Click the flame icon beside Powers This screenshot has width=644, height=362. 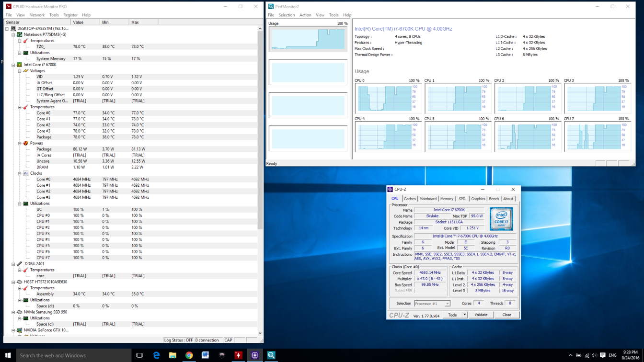pos(26,143)
